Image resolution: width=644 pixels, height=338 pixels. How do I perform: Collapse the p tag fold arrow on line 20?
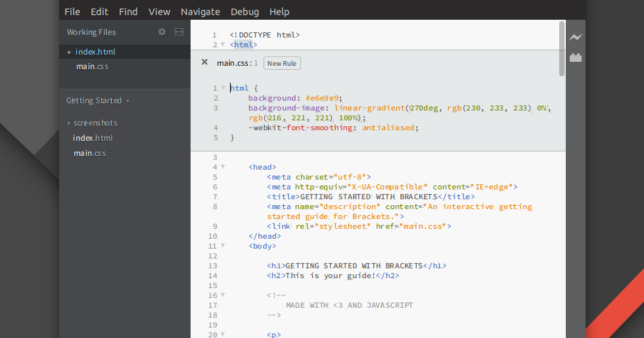[223, 334]
